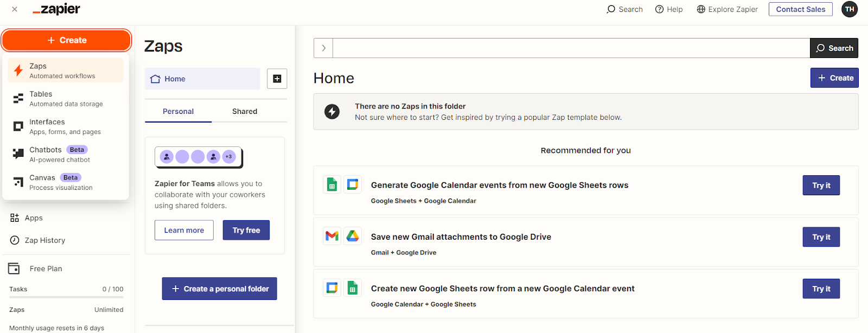This screenshot has width=868, height=333.
Task: Click the team avatars illustration
Action: [x=199, y=157]
